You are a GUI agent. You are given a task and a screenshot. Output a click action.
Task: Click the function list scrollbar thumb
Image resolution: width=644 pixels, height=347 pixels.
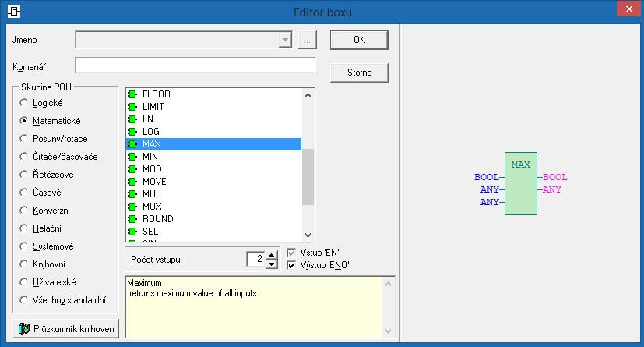click(308, 177)
